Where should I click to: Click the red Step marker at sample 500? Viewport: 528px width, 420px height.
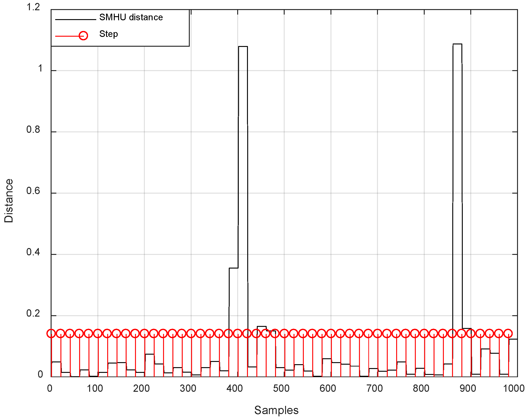(x=284, y=333)
